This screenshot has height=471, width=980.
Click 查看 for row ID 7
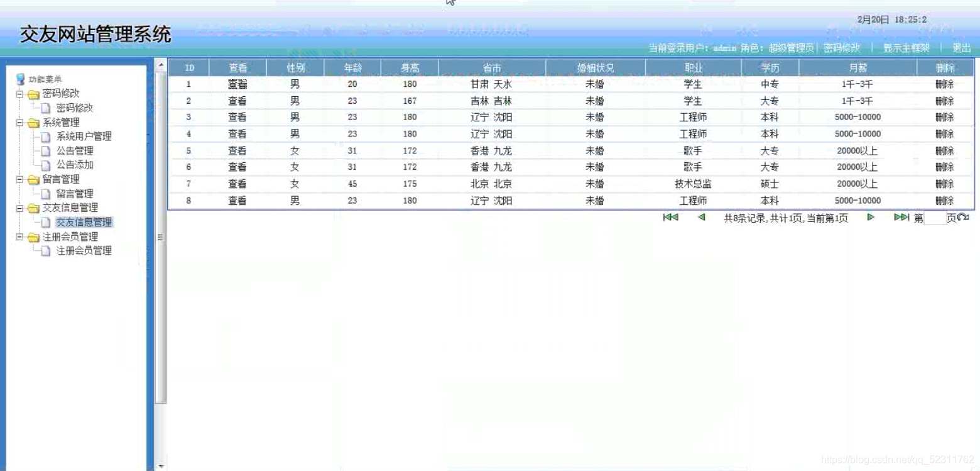coord(237,184)
